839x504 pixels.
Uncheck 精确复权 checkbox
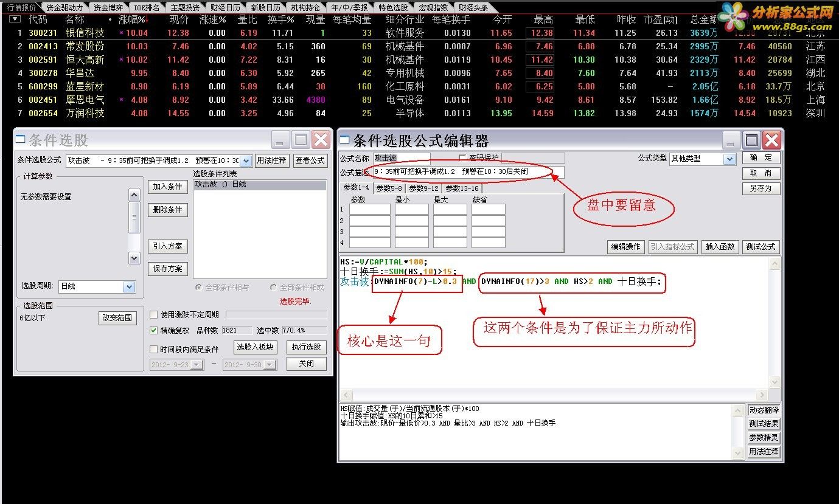[154, 330]
